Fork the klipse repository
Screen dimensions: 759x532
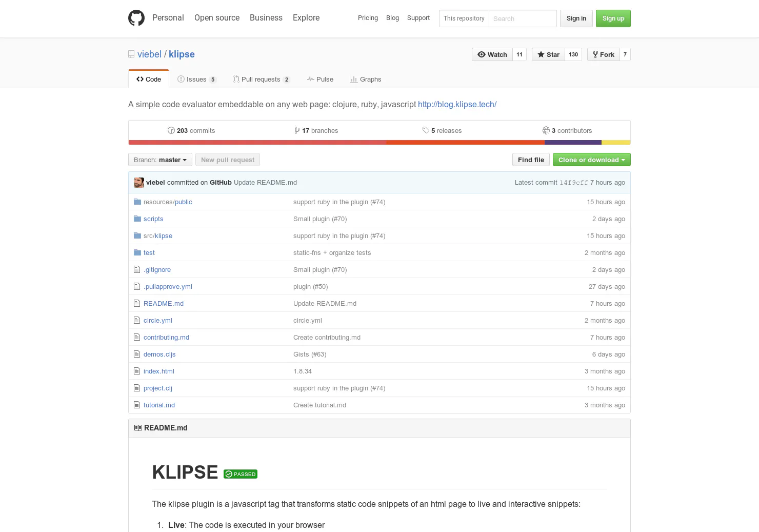[604, 54]
